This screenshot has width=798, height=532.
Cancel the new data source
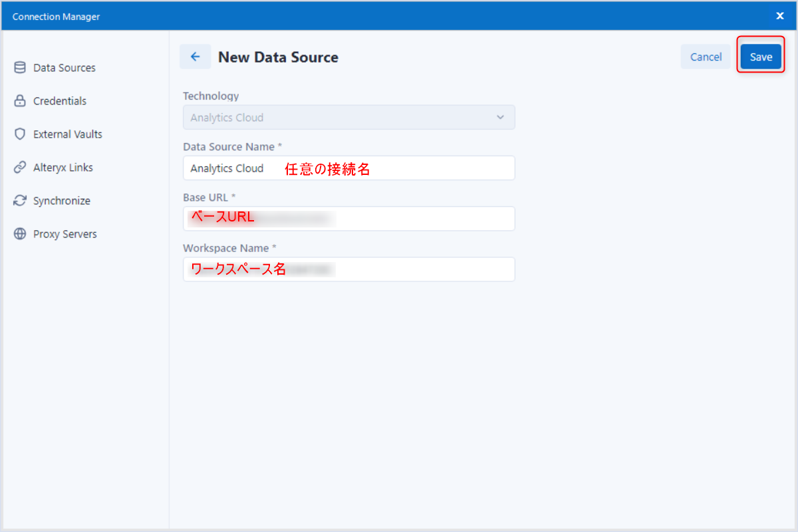coord(706,57)
